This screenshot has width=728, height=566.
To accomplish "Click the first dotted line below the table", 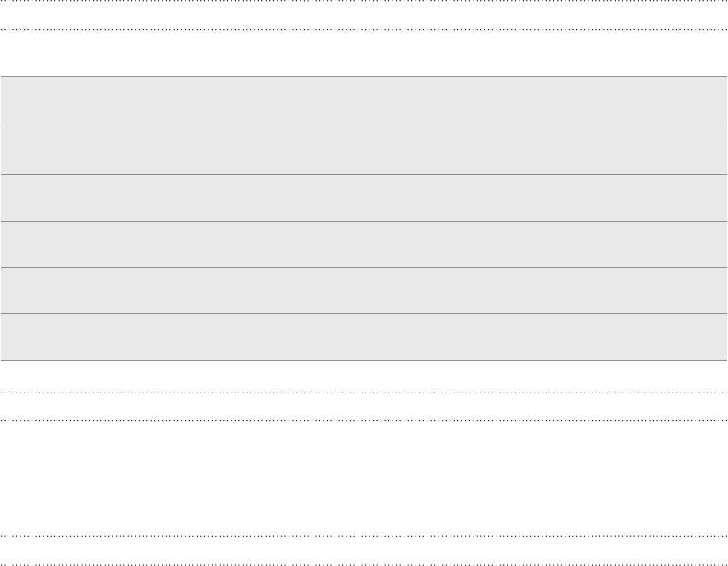I will pyautogui.click(x=364, y=392).
